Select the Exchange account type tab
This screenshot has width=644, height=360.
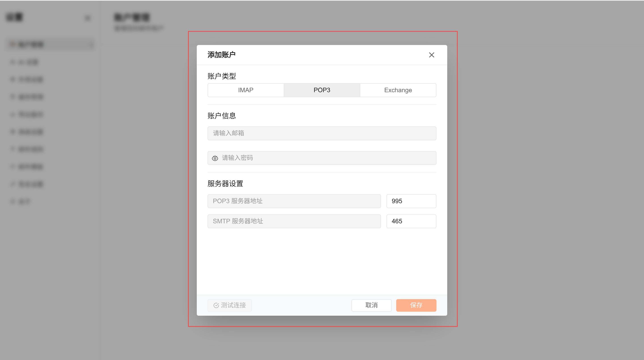tap(398, 90)
